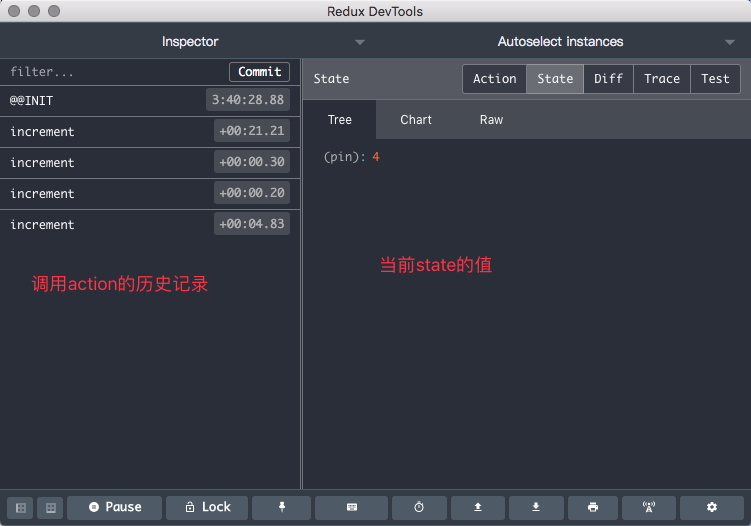Image resolution: width=751 pixels, height=526 pixels.
Task: Switch to the State tab button
Action: click(555, 79)
